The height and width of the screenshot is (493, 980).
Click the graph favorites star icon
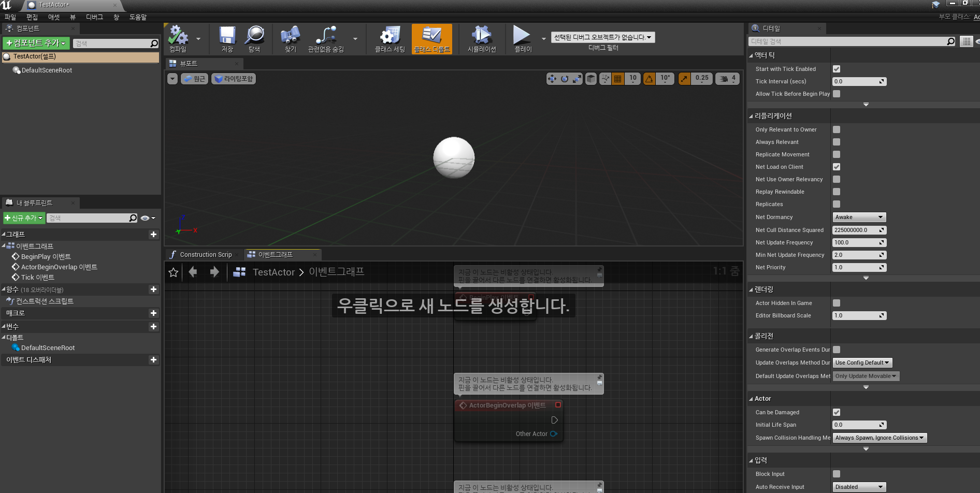click(x=174, y=272)
